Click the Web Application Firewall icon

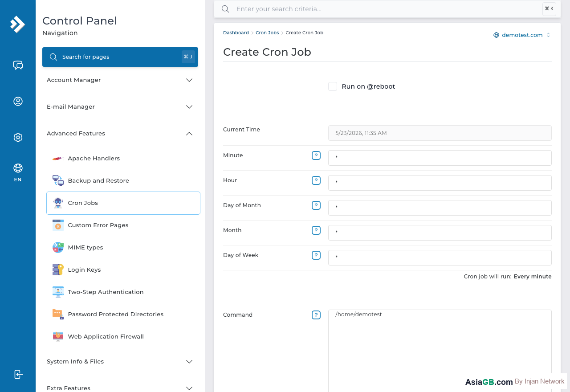click(58, 337)
